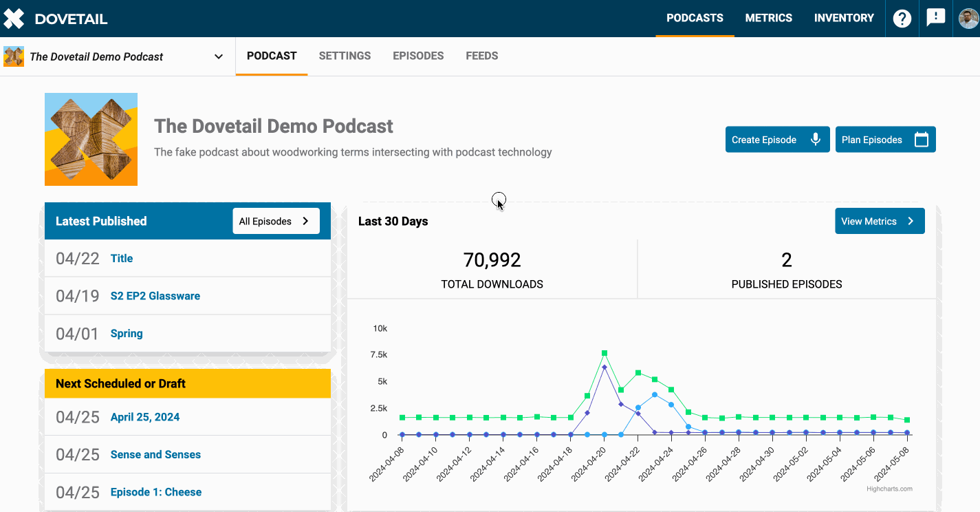Click the podcast description text about woodworking
Viewport: 980px width, 512px height.
353,152
